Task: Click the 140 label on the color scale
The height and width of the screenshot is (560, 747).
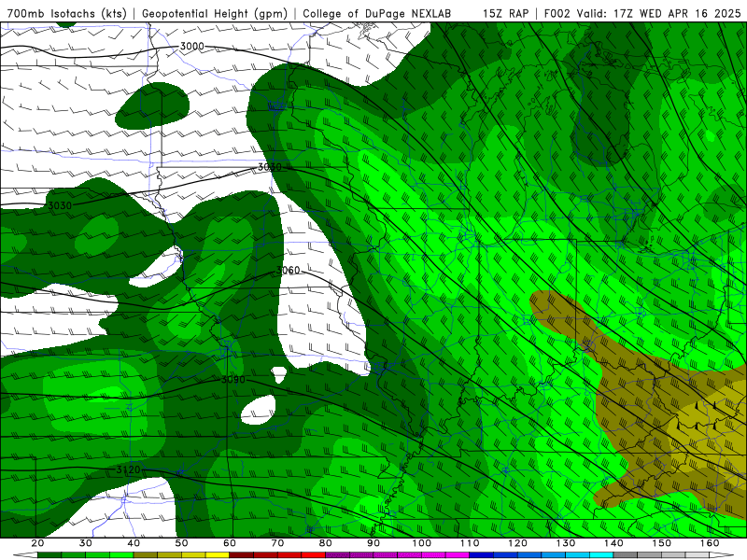Action: click(x=614, y=543)
